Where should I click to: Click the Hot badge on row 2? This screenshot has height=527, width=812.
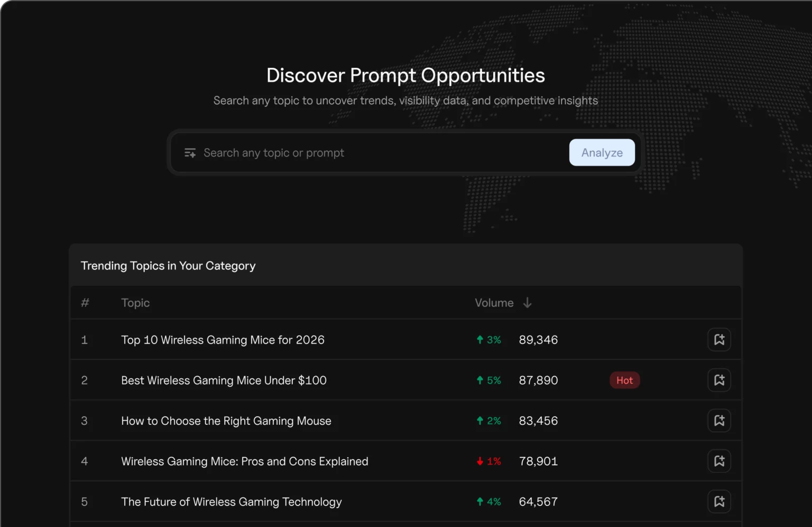pyautogui.click(x=624, y=380)
